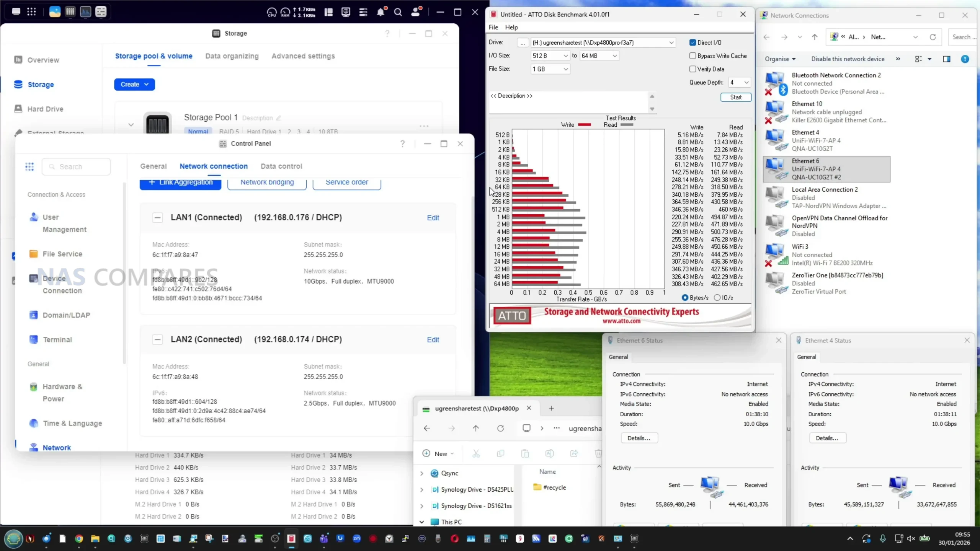Click the Terminal sidebar item
This screenshot has width=980, height=551.
pos(57,339)
